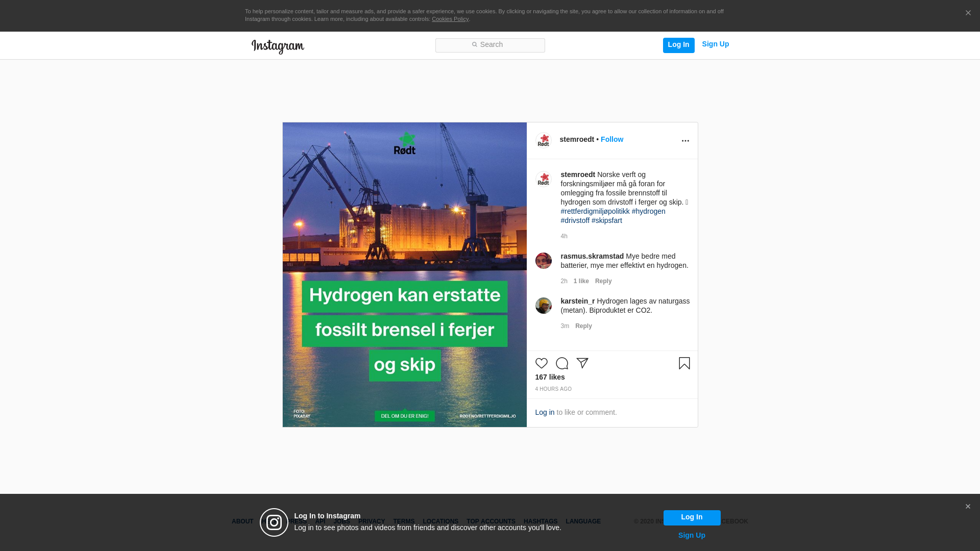The image size is (980, 551).
Task: Close the Log In to Instagram banner
Action: [x=968, y=507]
